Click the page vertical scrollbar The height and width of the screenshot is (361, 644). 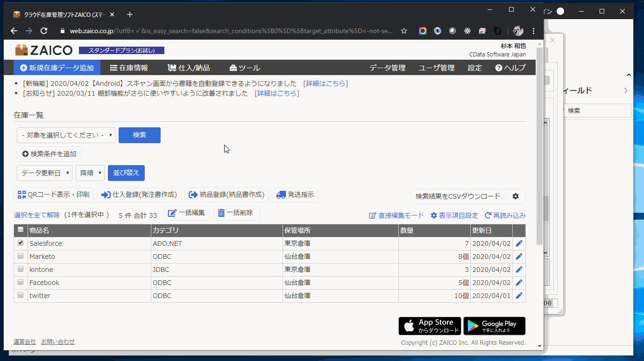540,140
